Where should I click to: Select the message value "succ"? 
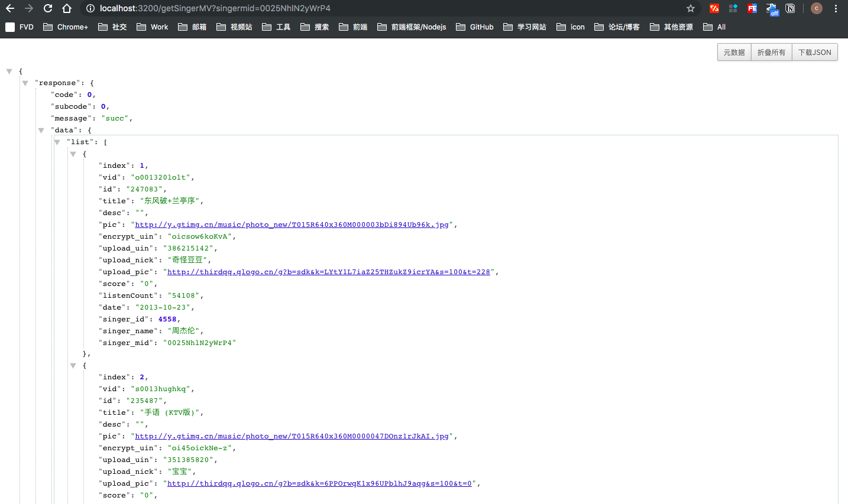click(x=115, y=118)
